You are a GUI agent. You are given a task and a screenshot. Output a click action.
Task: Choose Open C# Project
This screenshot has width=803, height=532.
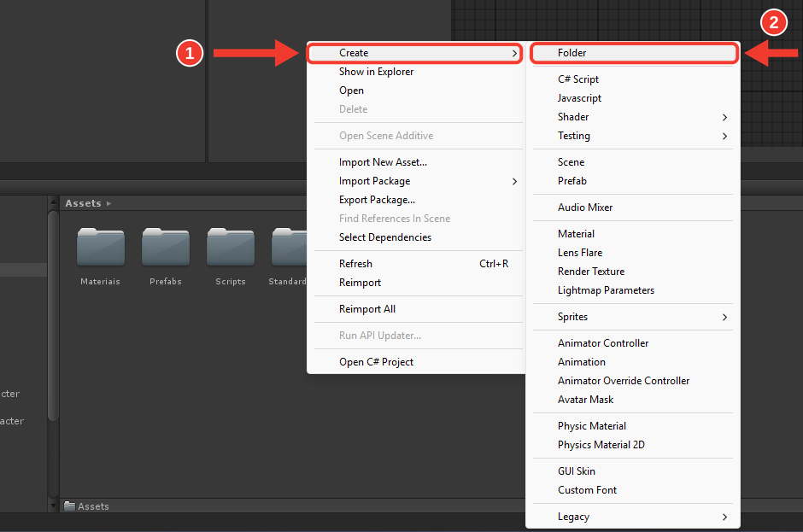pyautogui.click(x=415, y=362)
